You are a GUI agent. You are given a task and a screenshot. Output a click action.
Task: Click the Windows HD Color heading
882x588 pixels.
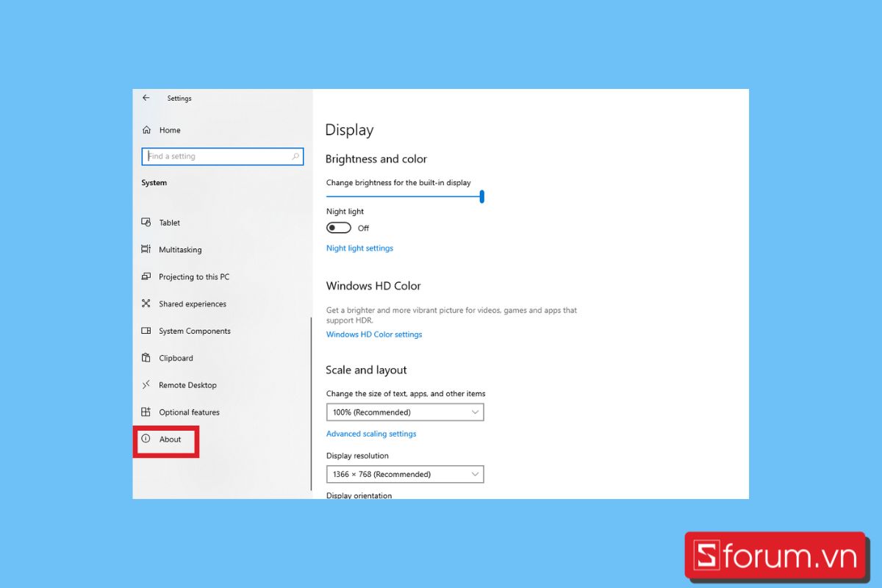pos(373,285)
